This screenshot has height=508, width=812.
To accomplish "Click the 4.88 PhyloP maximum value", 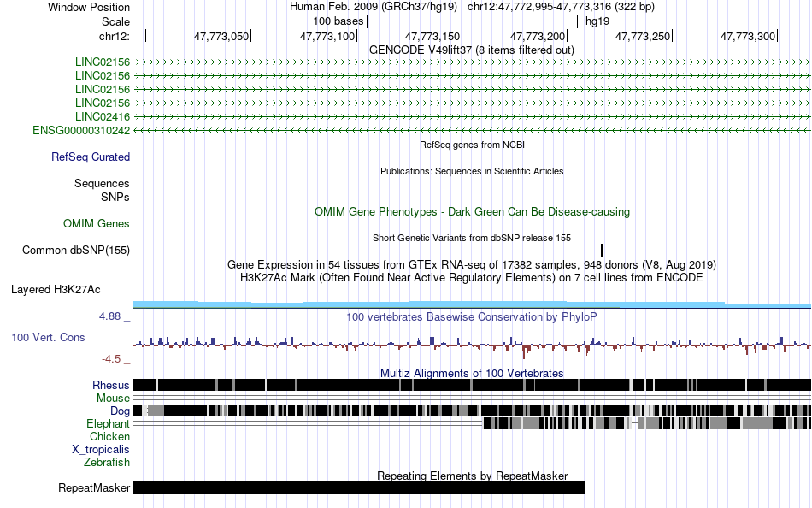I will [109, 316].
